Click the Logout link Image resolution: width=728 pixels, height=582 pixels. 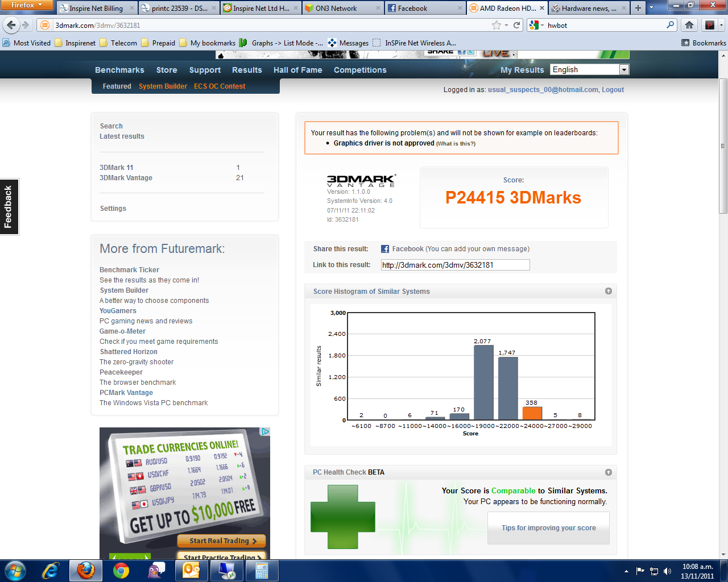pos(613,90)
